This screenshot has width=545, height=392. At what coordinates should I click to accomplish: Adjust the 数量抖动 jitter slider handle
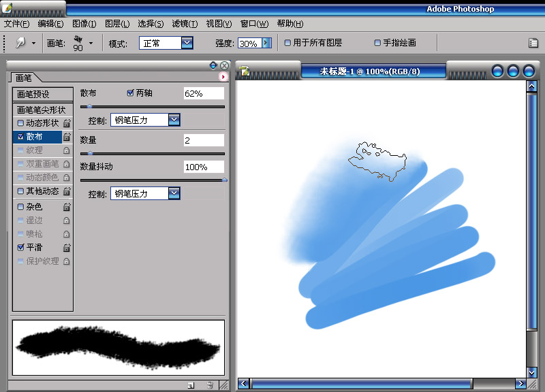click(x=225, y=180)
